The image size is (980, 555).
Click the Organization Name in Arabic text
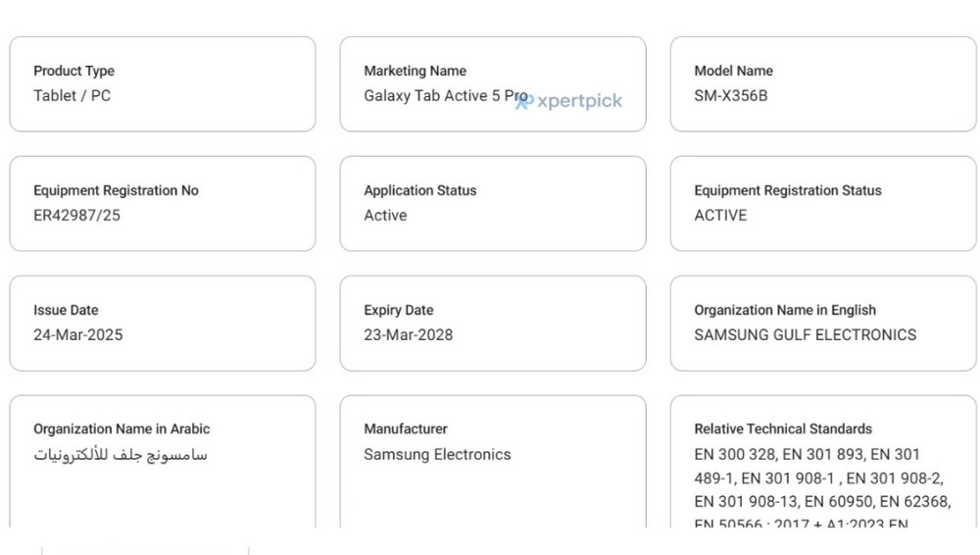tap(121, 455)
